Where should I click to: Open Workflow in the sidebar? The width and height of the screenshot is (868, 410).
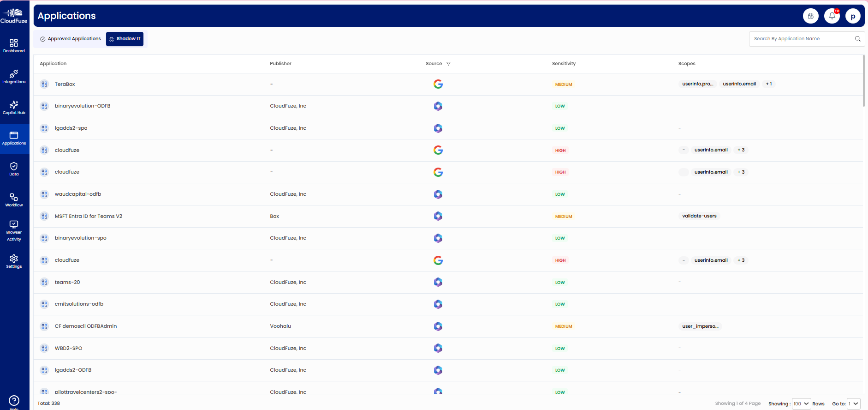(14, 199)
